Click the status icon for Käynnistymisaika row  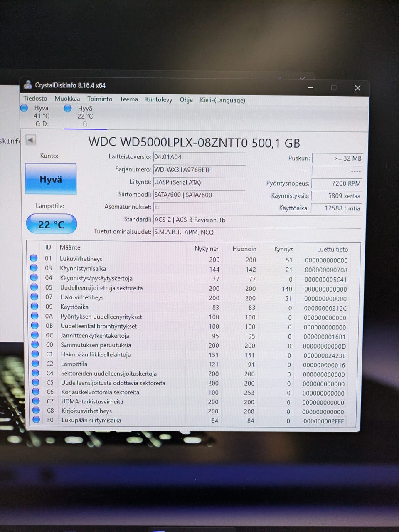coord(34,268)
